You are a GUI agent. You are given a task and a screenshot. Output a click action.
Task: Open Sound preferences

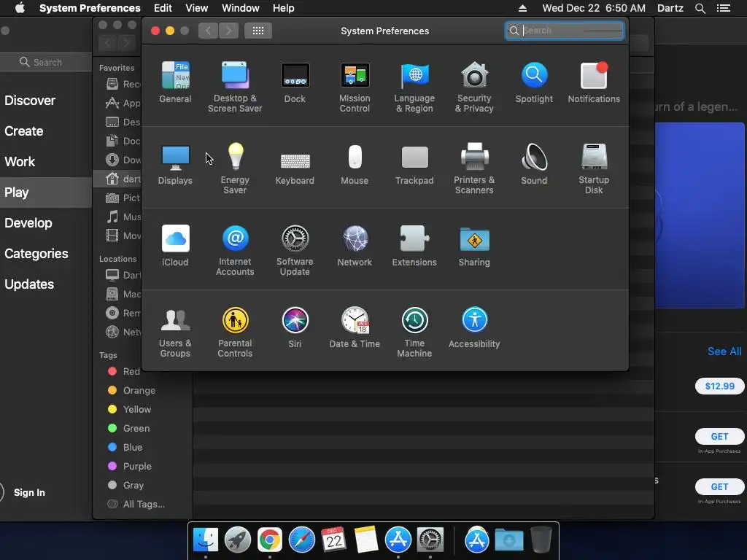click(x=534, y=164)
